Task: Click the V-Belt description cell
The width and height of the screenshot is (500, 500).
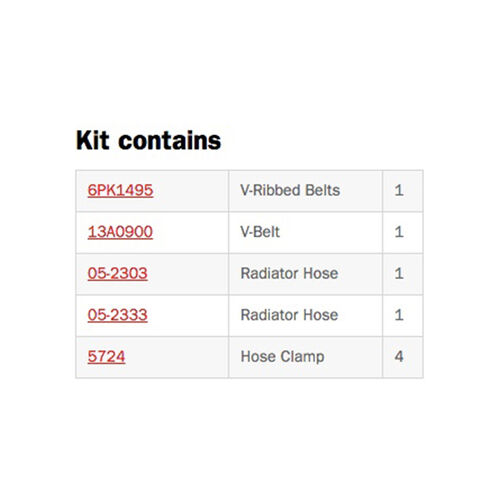Action: (305, 232)
